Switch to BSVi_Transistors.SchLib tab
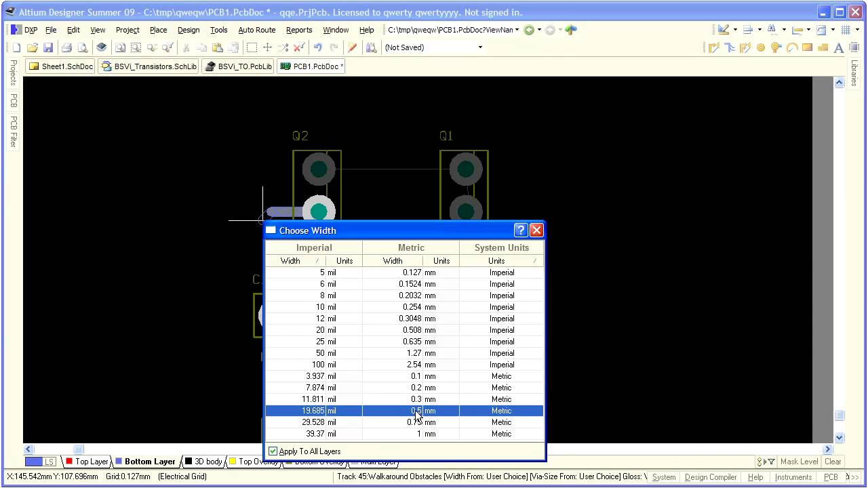Screen dimensions: 868x488 [149, 66]
